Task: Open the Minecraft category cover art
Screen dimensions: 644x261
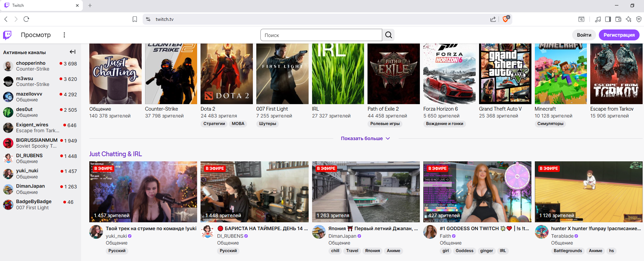Action: tap(561, 74)
